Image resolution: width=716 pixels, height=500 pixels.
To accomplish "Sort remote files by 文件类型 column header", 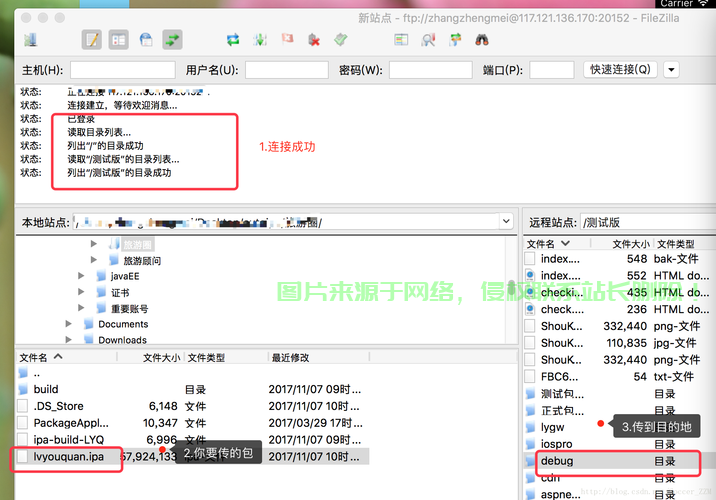I will click(677, 244).
